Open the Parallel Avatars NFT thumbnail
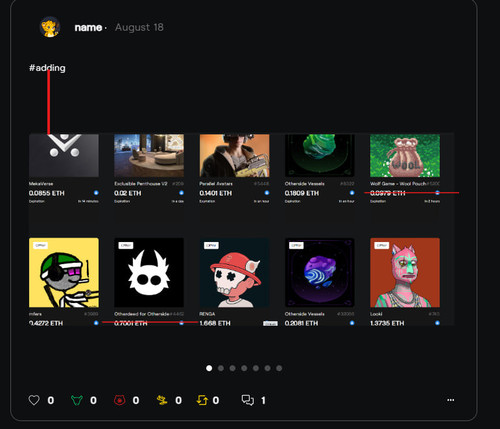 (x=234, y=155)
